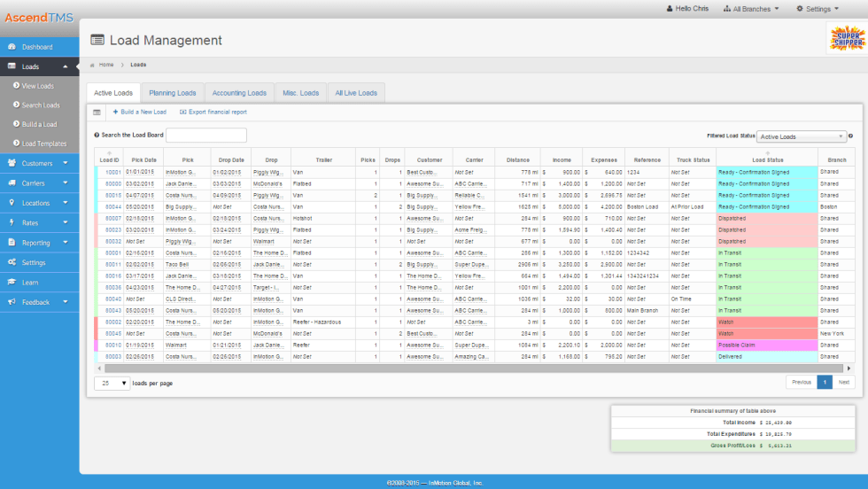
Task: Click the Loads sidebar icon
Action: (12, 66)
